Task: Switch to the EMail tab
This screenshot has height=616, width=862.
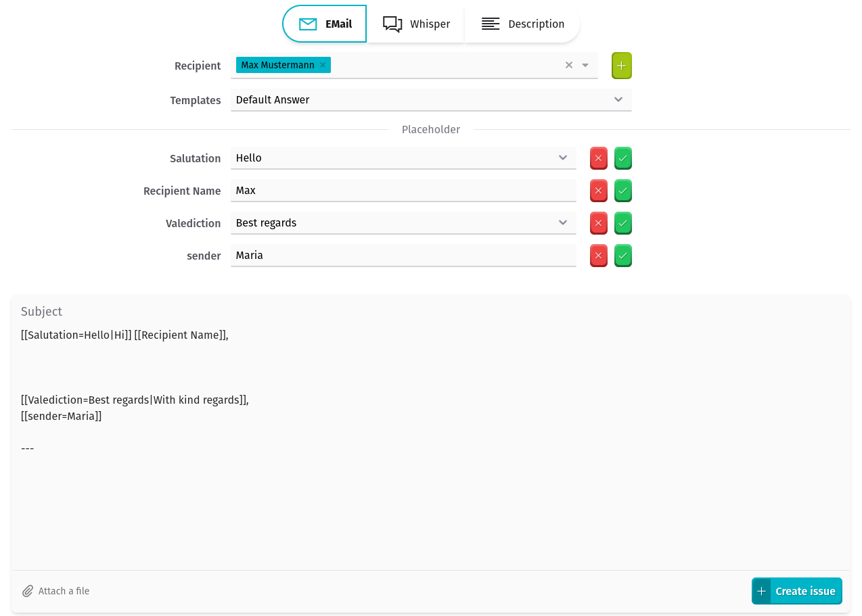Action: point(325,24)
